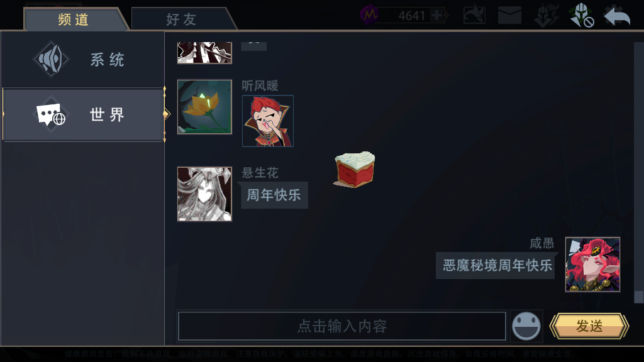The width and height of the screenshot is (644, 362).
Task: Click the 周年快乐 message bubble
Action: pyautogui.click(x=274, y=195)
